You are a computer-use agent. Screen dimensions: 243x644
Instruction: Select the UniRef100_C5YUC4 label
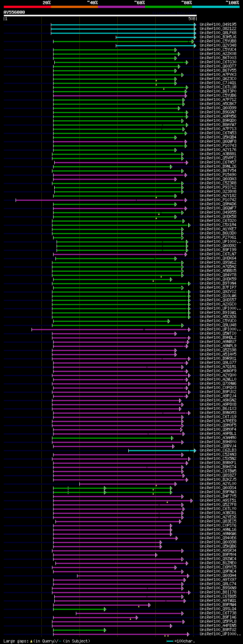218,50
